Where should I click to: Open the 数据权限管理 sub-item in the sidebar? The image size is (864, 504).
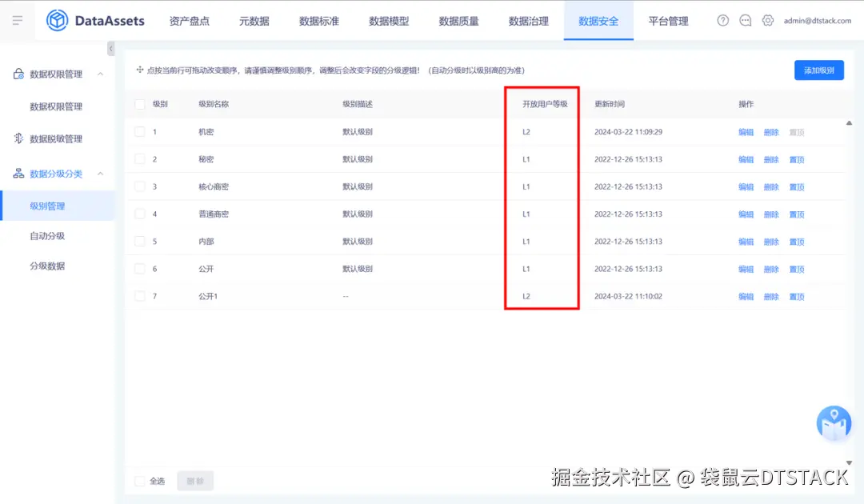click(58, 106)
